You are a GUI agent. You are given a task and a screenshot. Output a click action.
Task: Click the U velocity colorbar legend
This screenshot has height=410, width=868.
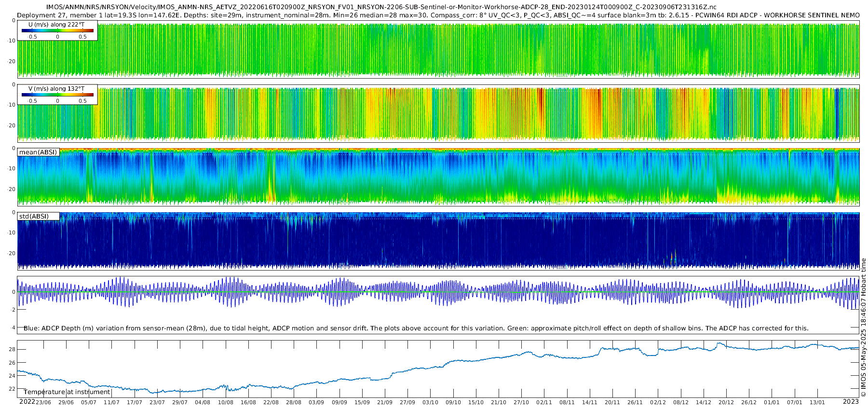click(57, 30)
